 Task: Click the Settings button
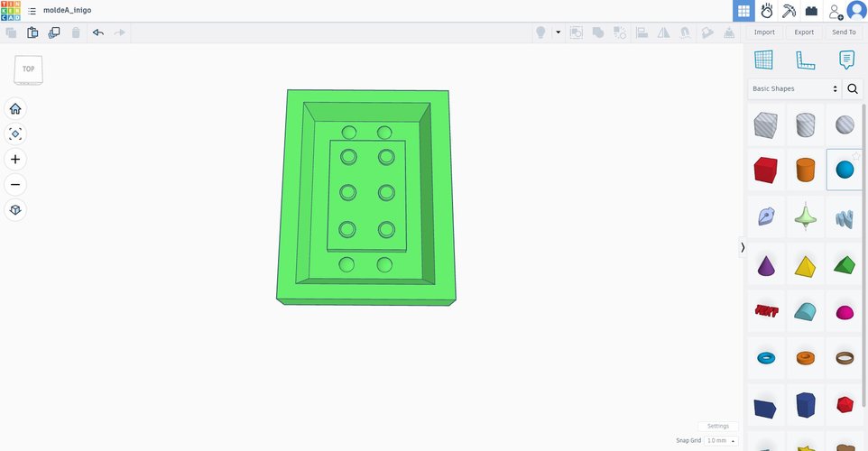(718, 426)
